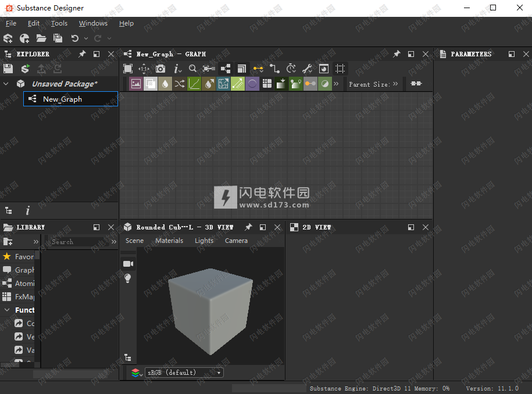Open the graph info dropdown
This screenshot has height=394, width=532.
(177, 69)
